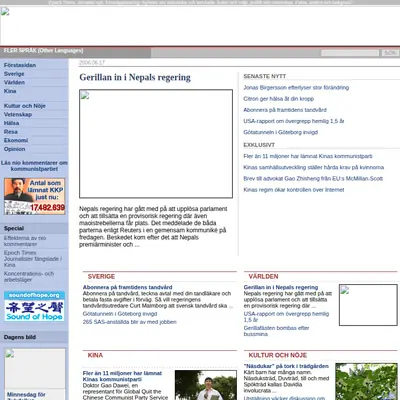This screenshot has width=400, height=400.
Task: Open Fler än 11 miljoner under Kina section
Action: 122,376
